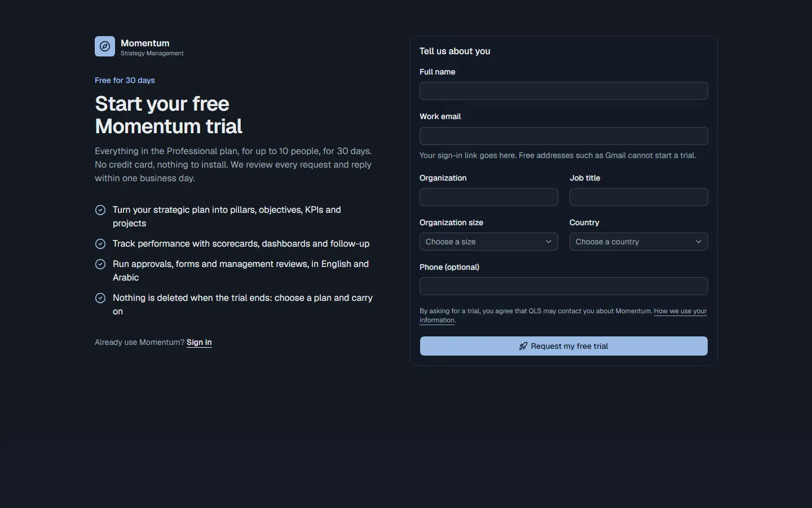812x508 pixels.
Task: Click the check icon beside 'Track performance'
Action: 100,244
